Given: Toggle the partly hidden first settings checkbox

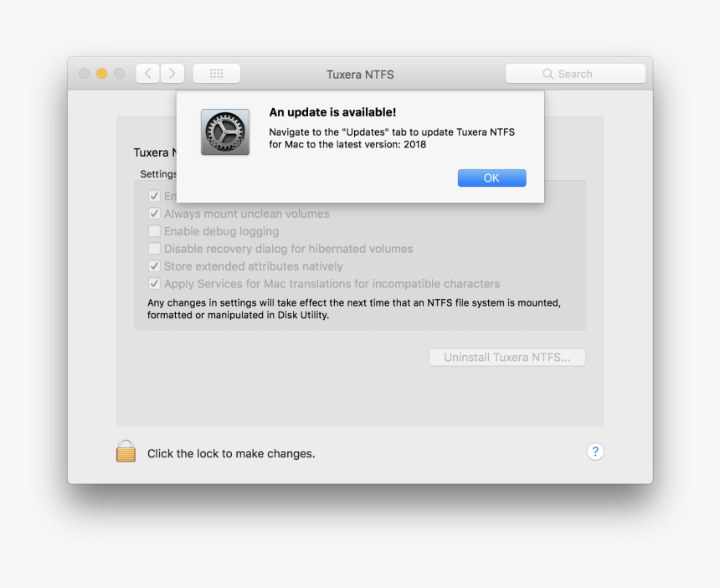Looking at the screenshot, I should 154,196.
